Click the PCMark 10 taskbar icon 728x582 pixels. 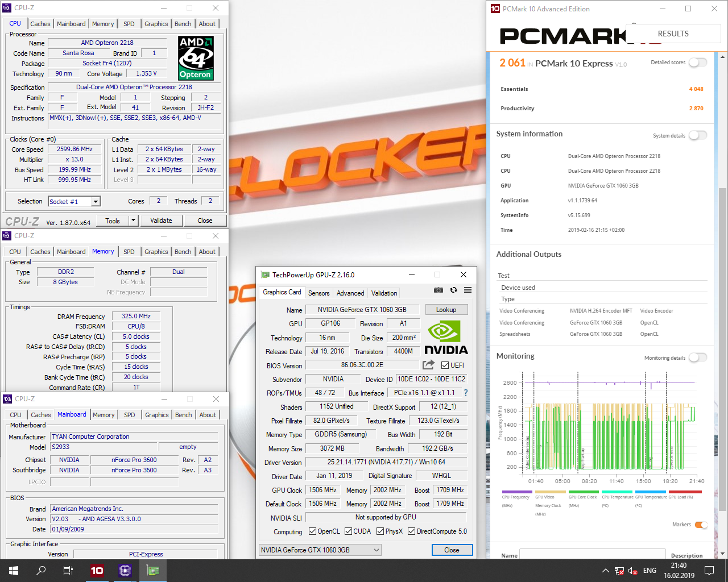97,571
